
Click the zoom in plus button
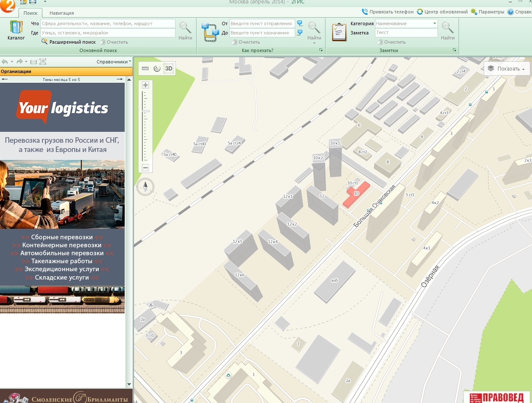tap(146, 85)
